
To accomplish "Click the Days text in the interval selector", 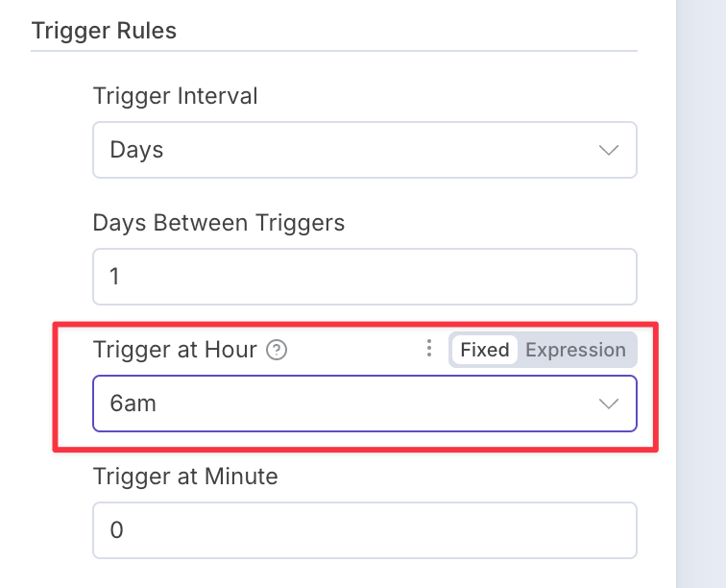I will [x=136, y=151].
